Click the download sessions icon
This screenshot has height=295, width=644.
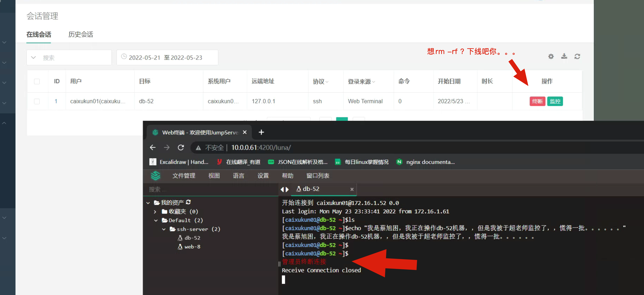pyautogui.click(x=564, y=56)
